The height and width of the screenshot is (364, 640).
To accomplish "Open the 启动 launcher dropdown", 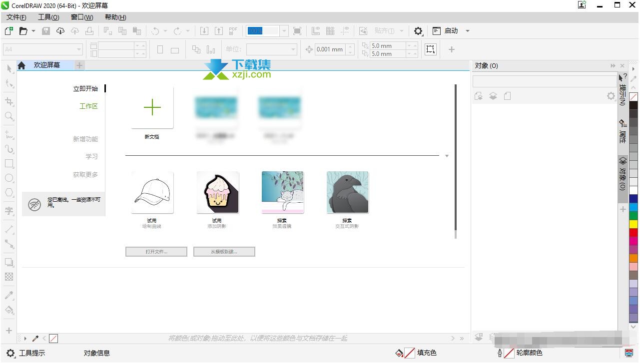I will click(x=468, y=31).
